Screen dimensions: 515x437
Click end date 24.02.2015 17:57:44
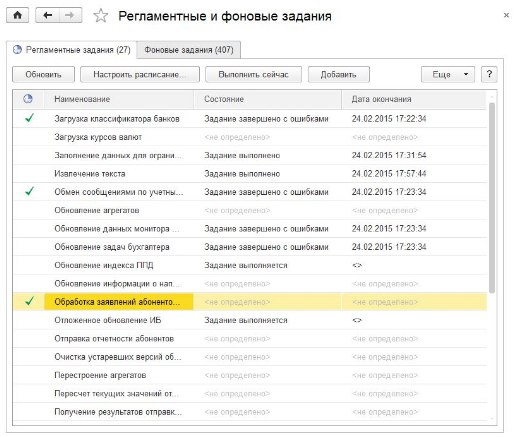tap(389, 174)
